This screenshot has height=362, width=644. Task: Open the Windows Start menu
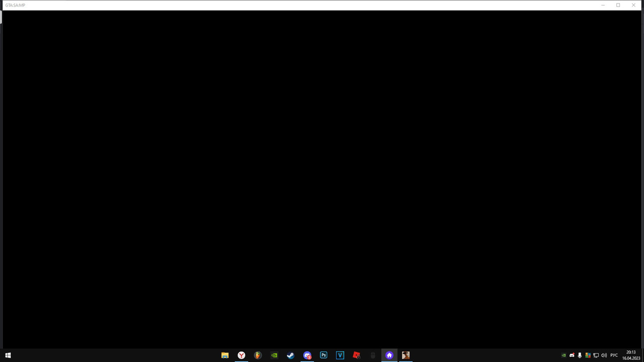pos(8,355)
